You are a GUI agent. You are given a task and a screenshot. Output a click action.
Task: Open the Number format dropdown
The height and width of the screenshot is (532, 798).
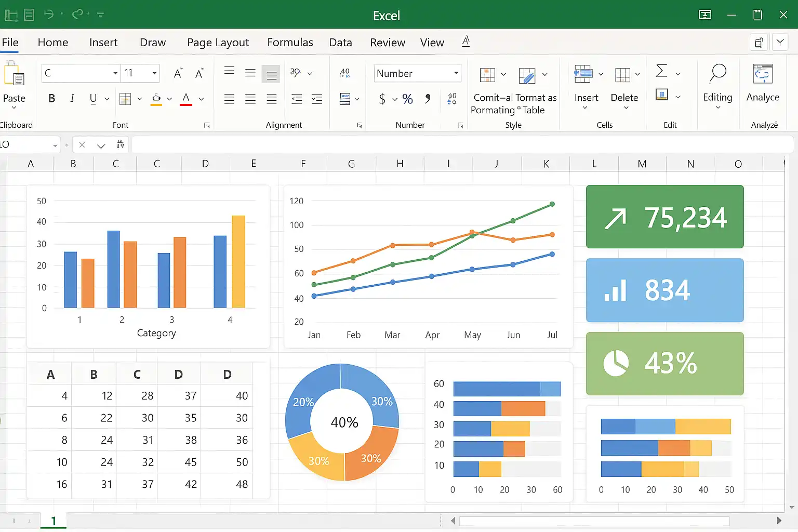(x=456, y=73)
